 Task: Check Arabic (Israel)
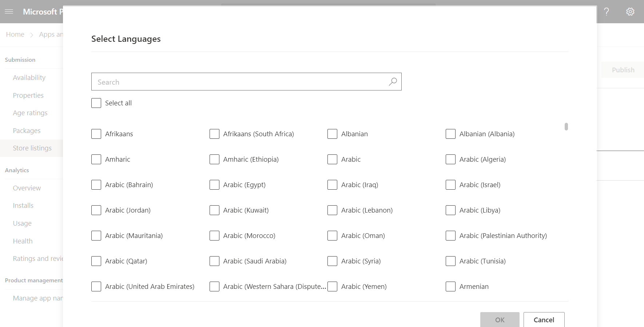450,185
